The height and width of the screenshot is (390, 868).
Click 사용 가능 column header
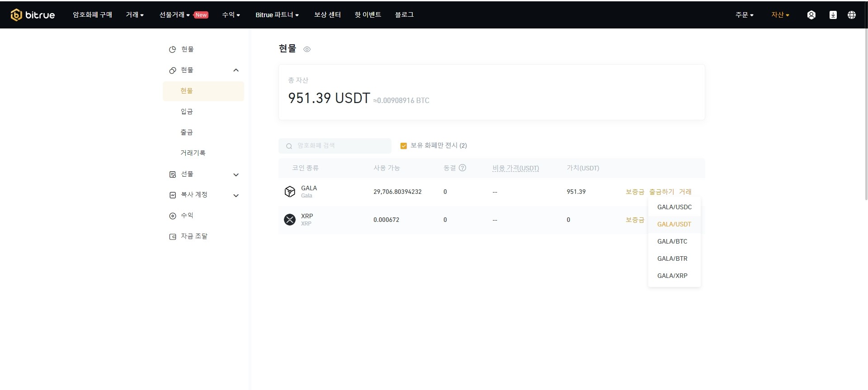point(387,168)
